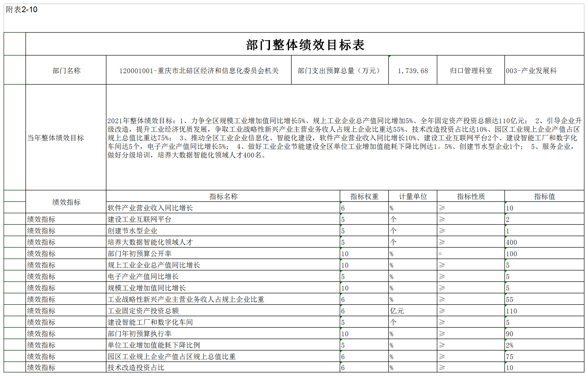Viewport: 588px width, 376px height.
Task: Select the 指标权重 column header
Action: point(364,196)
